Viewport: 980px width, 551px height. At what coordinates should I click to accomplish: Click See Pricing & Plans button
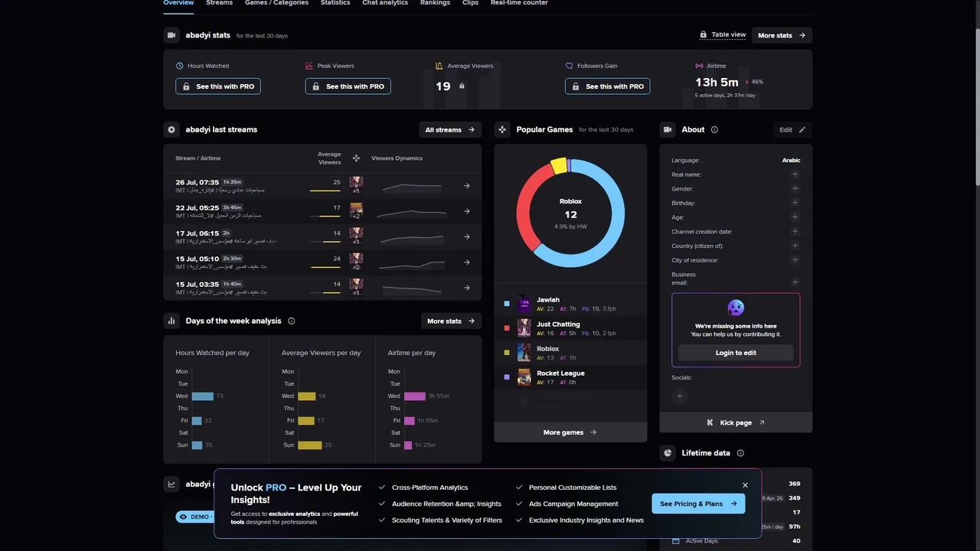pyautogui.click(x=698, y=504)
